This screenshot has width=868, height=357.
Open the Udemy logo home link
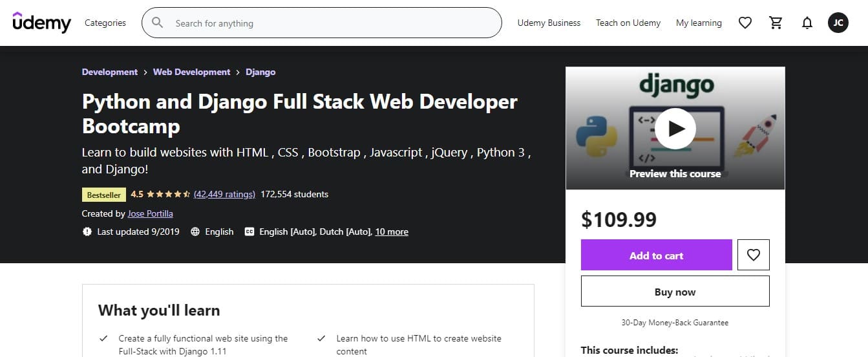click(x=41, y=23)
